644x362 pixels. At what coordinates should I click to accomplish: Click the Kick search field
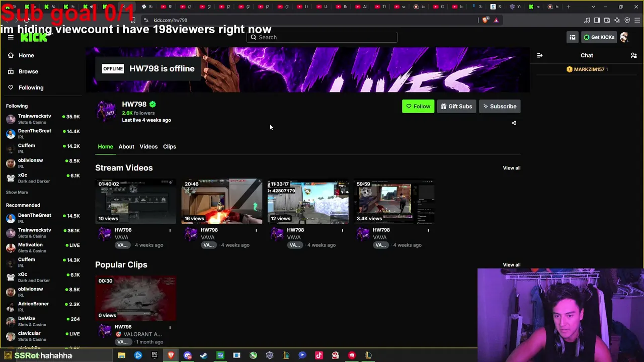(x=322, y=37)
